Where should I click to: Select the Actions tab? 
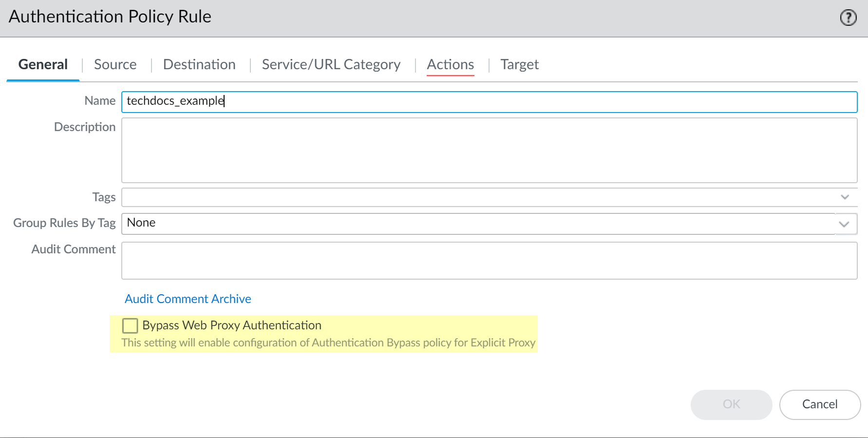(450, 64)
